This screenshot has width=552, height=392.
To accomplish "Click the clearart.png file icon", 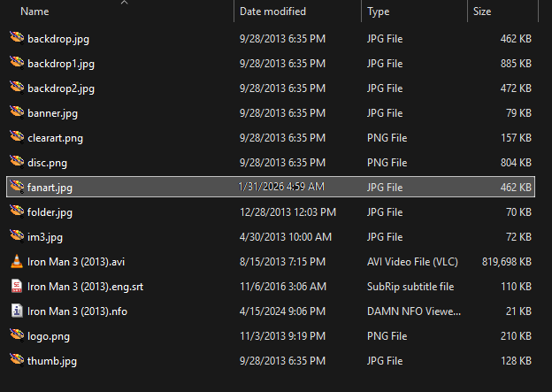I will pos(17,137).
